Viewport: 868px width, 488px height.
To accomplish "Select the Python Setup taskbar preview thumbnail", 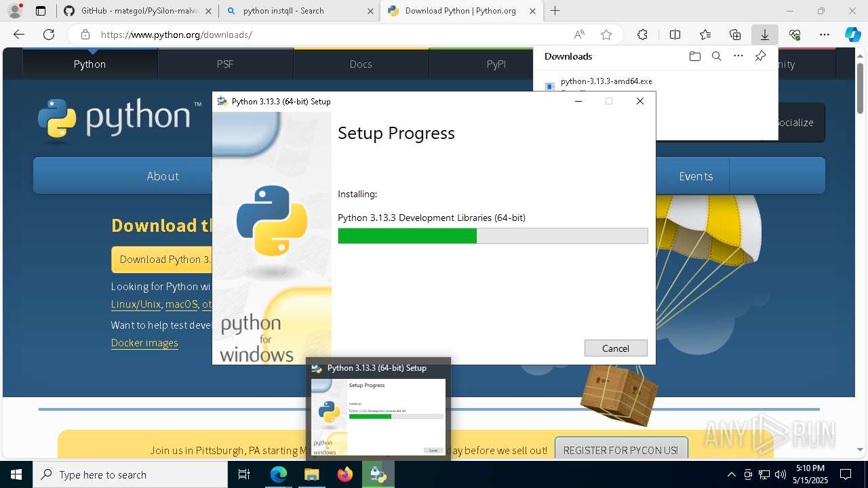I will 378,409.
